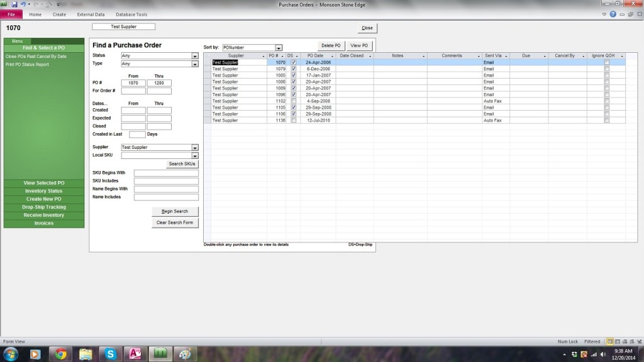Enable Ignore QOH for PO 1070

point(606,62)
